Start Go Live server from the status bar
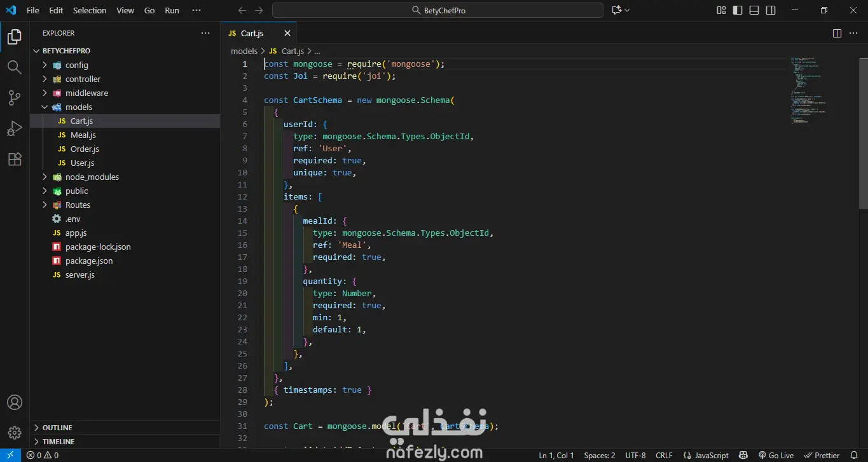 [x=776, y=455]
